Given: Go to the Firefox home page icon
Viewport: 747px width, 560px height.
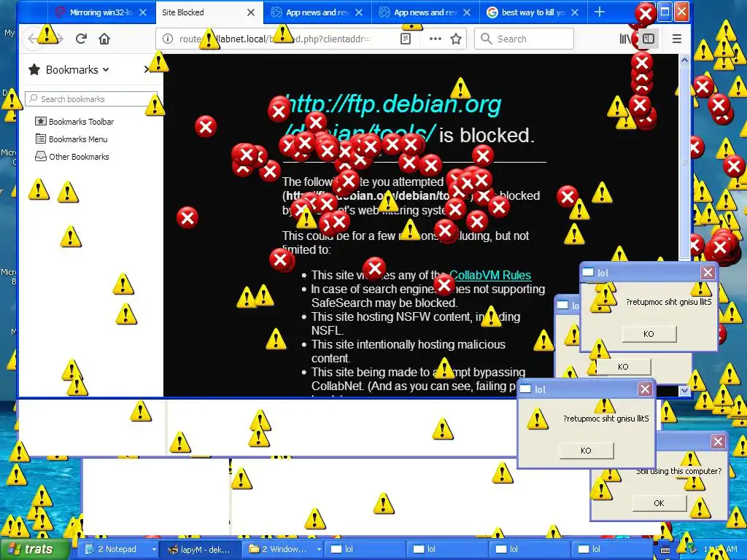Looking at the screenshot, I should coord(104,39).
